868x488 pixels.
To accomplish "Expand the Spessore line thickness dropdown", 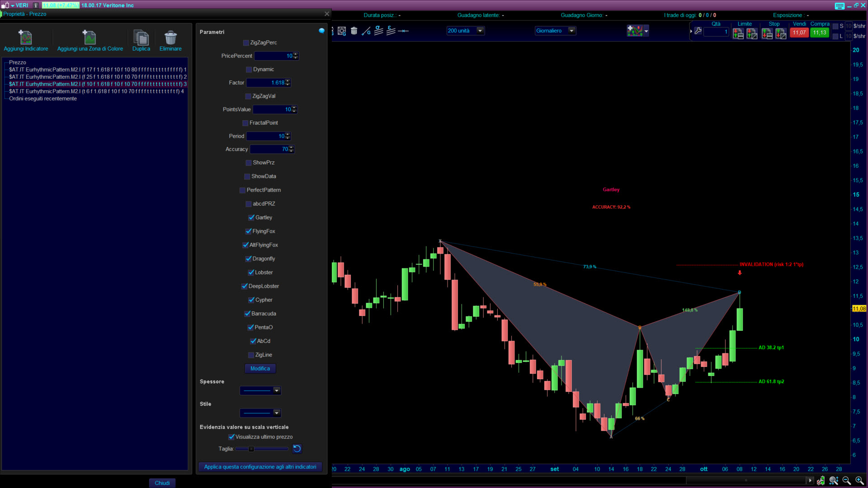I will (277, 390).
